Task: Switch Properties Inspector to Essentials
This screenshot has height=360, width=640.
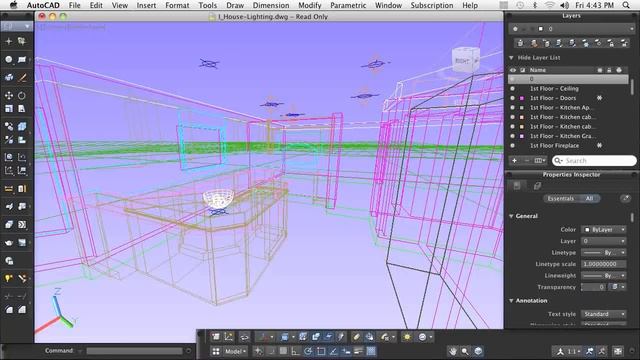Action: pyautogui.click(x=560, y=198)
